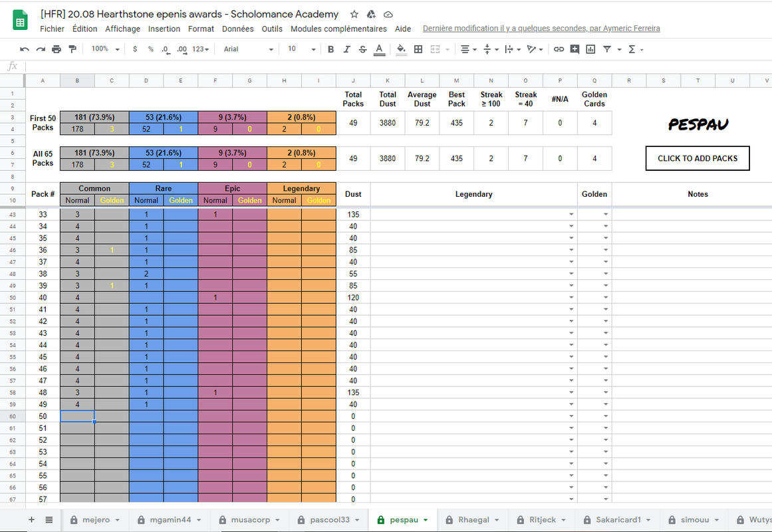
Task: Select the paint format tool
Action: point(72,49)
